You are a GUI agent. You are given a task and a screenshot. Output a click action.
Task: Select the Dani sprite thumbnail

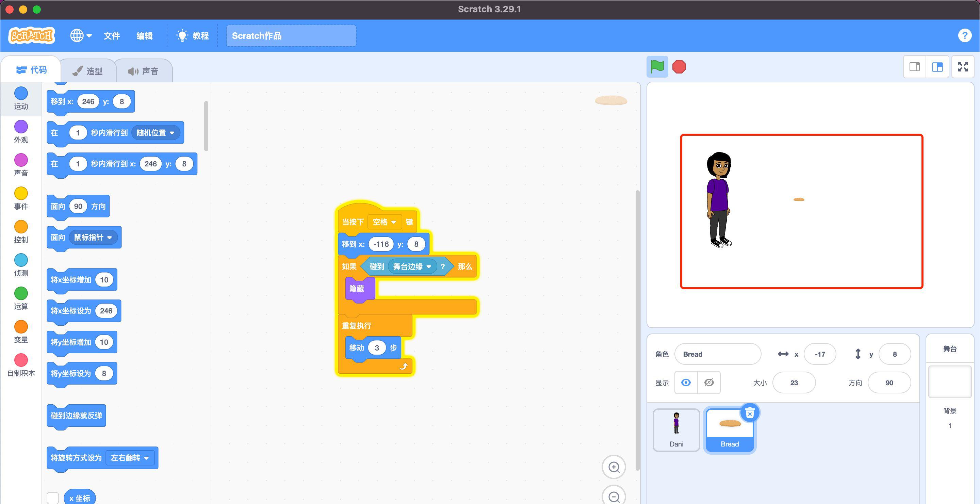pyautogui.click(x=676, y=430)
